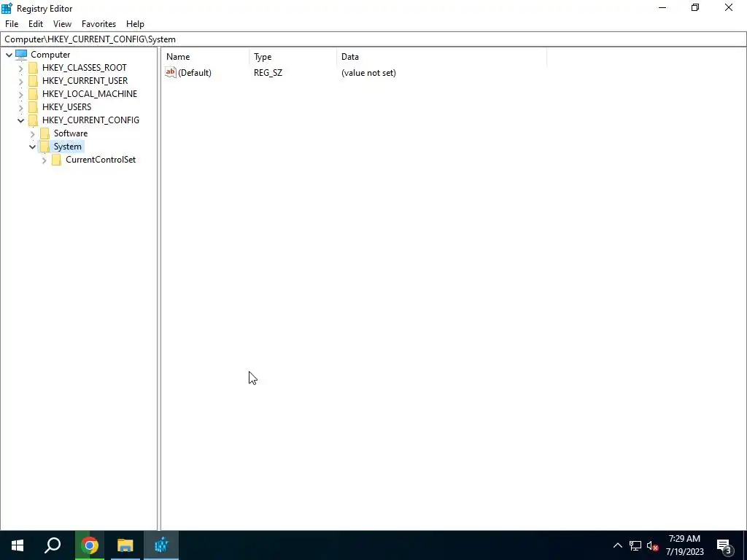Click the HKEY_LOCAL_MACHINE folder icon
The image size is (747, 560).
pyautogui.click(x=33, y=94)
